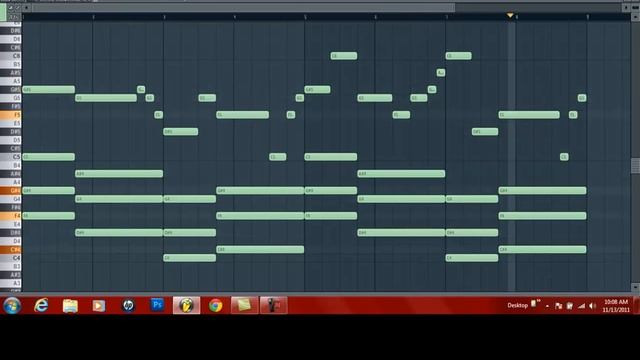This screenshot has width=640, height=360.
Task: Click the highlighted F4 piano key
Action: pyautogui.click(x=11, y=216)
